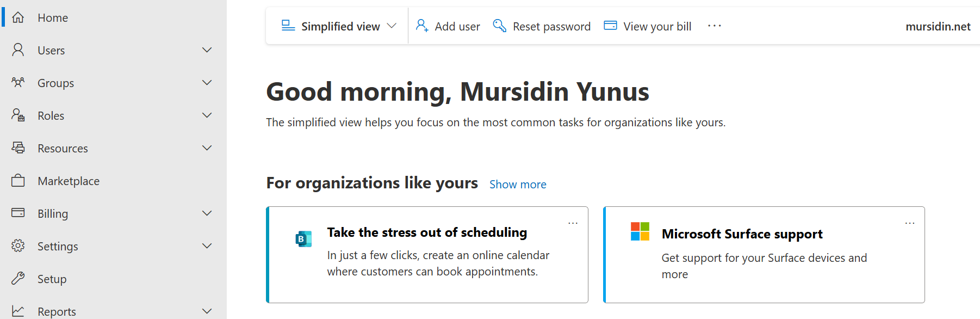This screenshot has width=980, height=319.
Task: Expand the Settings section chevron
Action: click(207, 246)
